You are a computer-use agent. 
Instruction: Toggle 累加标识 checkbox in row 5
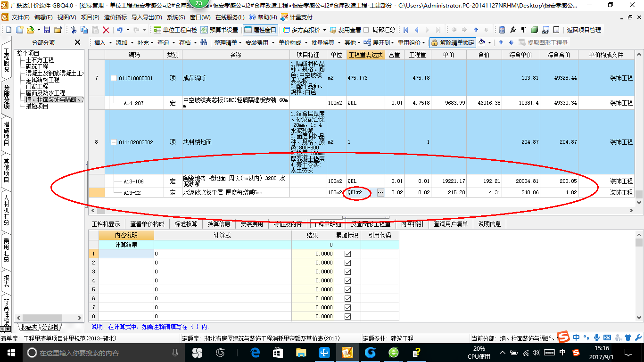(348, 289)
